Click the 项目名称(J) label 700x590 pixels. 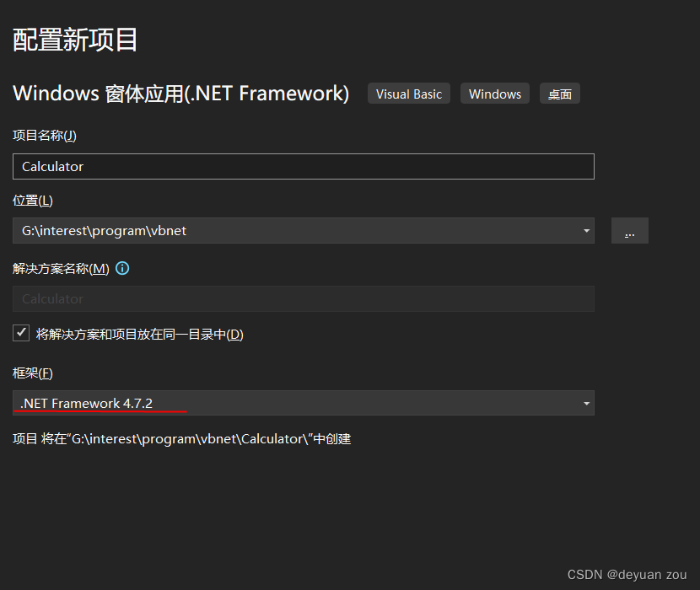click(x=40, y=135)
